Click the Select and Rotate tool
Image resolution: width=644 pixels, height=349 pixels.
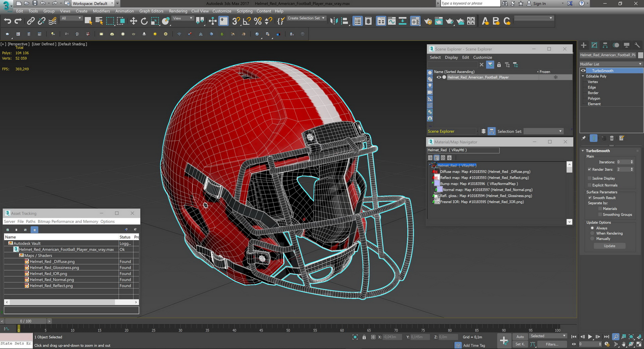[x=144, y=21]
